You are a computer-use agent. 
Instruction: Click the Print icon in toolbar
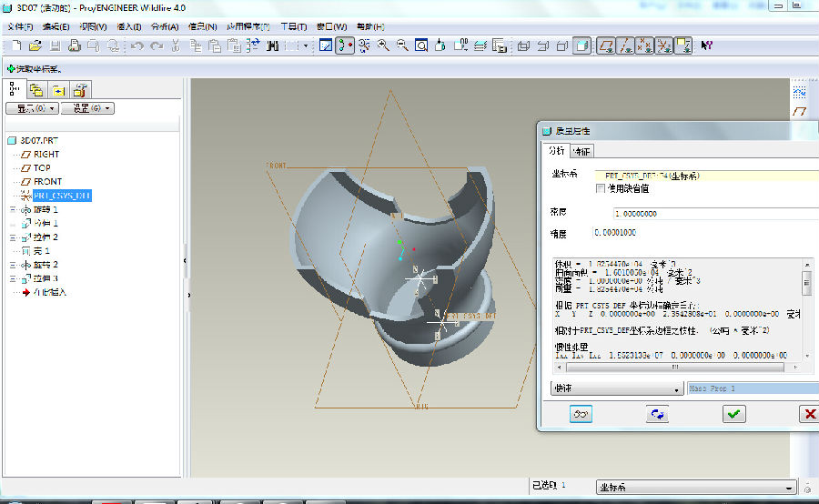pyautogui.click(x=74, y=45)
